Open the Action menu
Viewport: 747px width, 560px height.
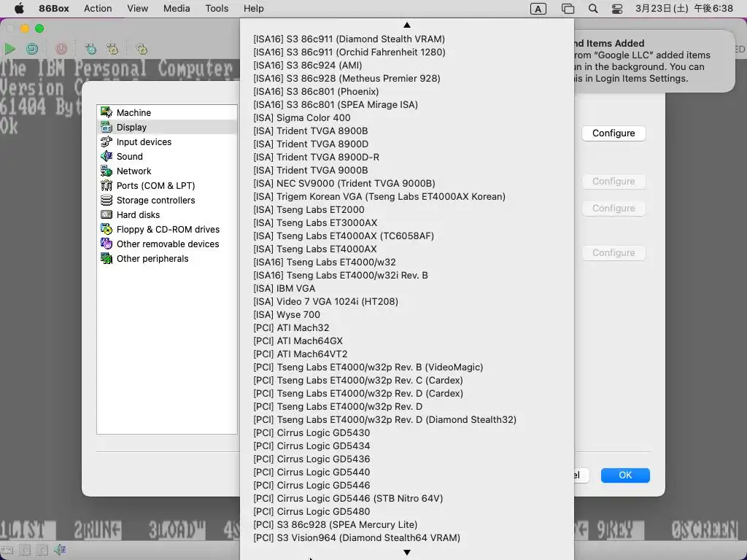[x=98, y=9]
